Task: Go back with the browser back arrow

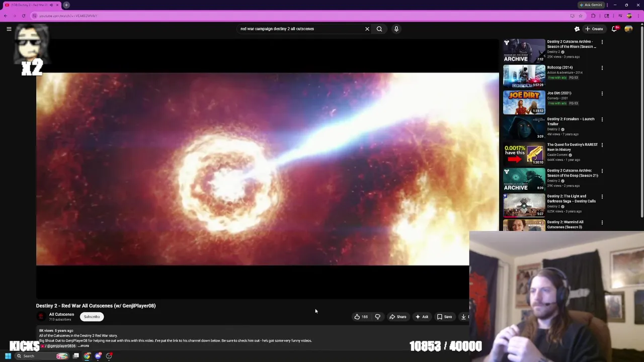Action: [x=6, y=16]
